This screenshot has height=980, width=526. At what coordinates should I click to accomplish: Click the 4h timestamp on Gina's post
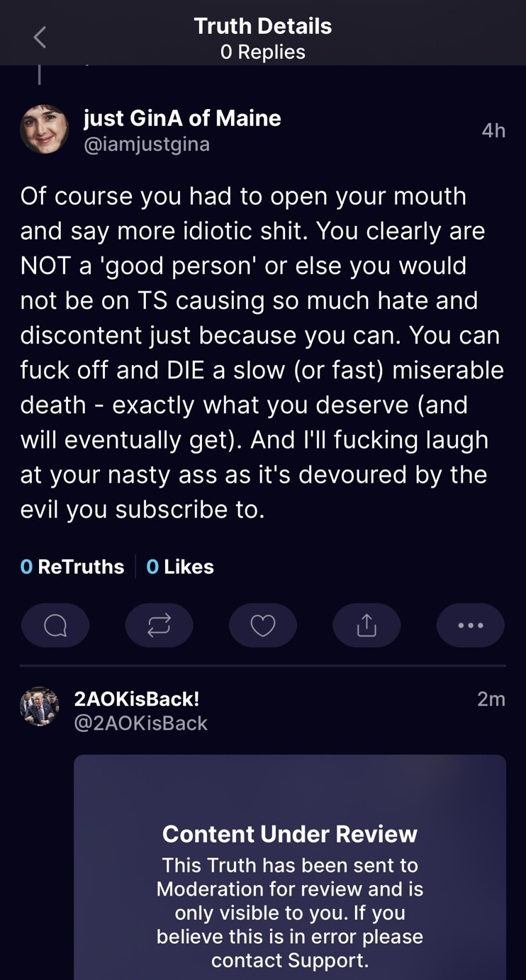(x=493, y=130)
